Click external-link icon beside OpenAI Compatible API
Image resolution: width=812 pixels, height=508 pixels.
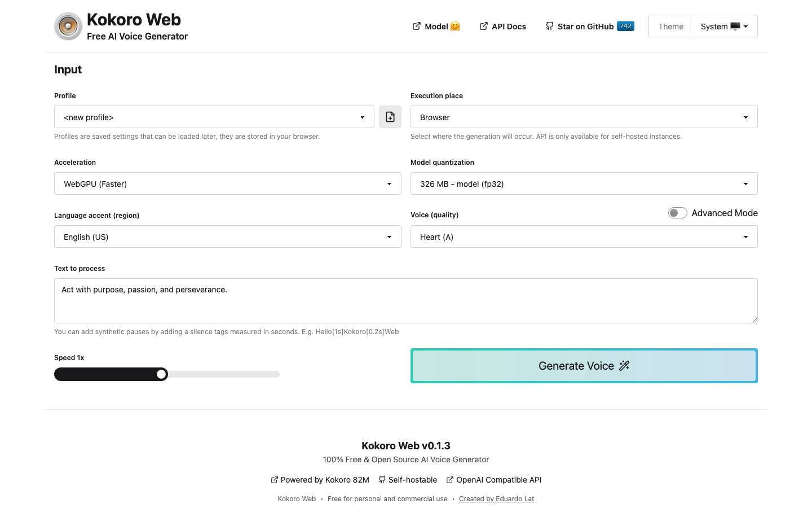tap(450, 480)
